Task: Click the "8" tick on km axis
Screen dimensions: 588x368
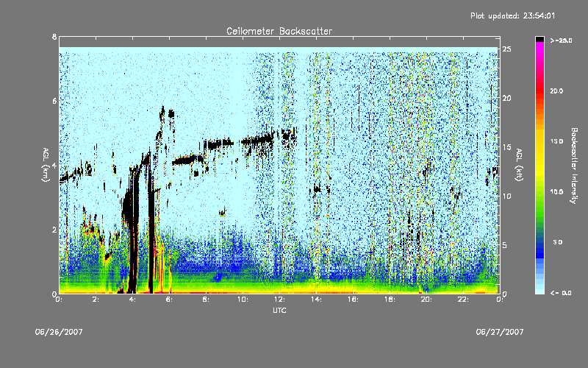Action: click(54, 37)
